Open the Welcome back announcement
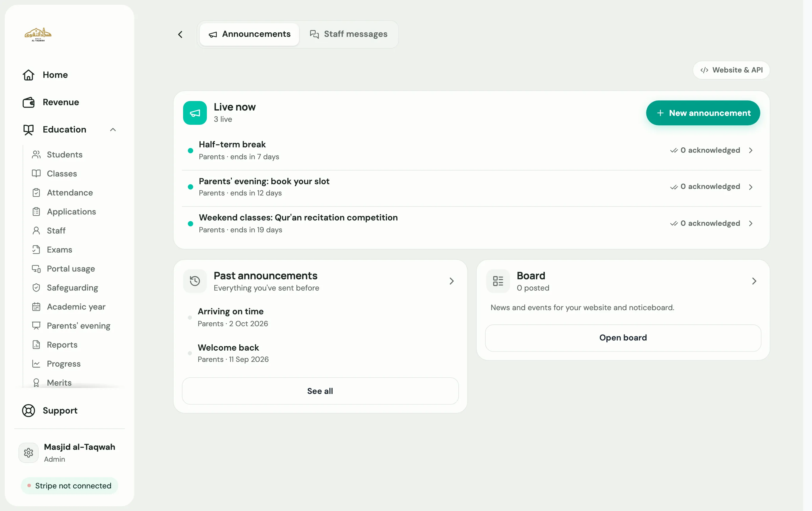The height and width of the screenshot is (511, 812). coord(320,353)
